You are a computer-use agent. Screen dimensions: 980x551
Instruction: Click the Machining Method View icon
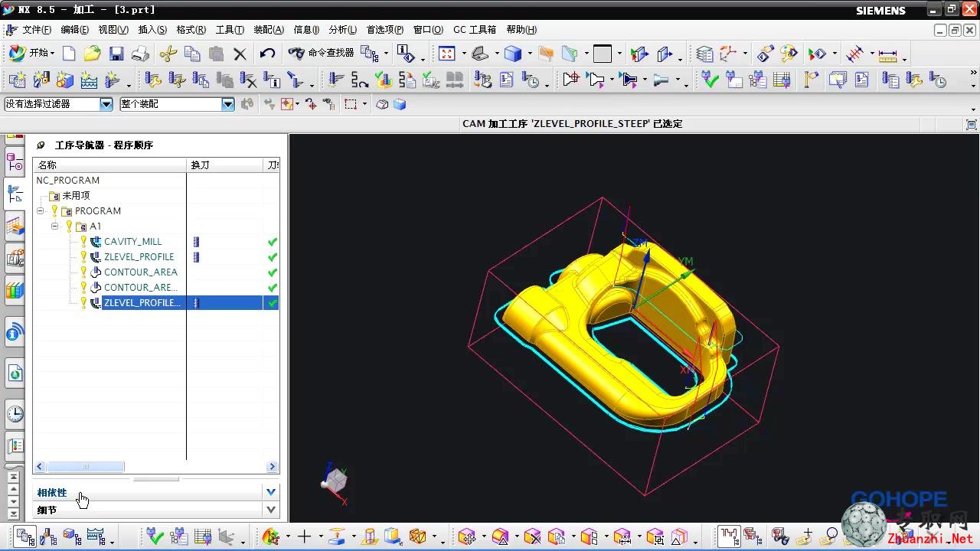(x=96, y=536)
